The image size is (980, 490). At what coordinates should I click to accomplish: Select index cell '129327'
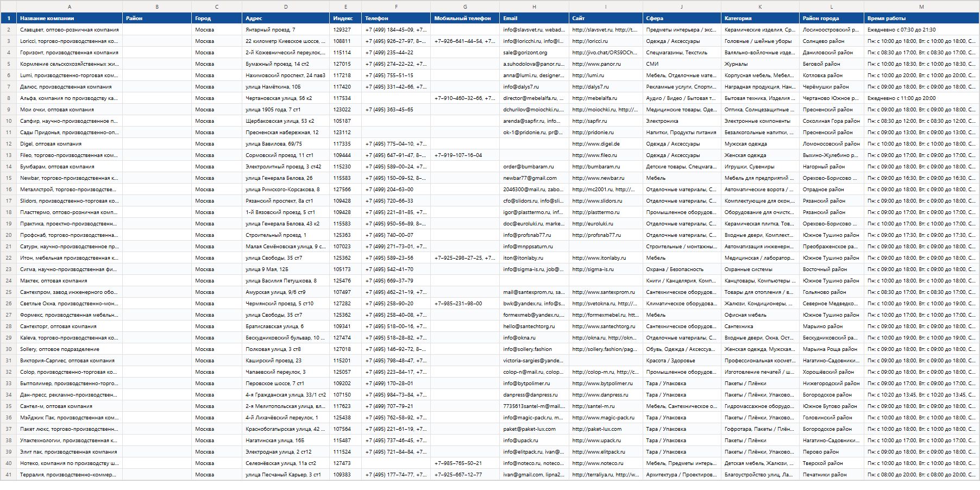pos(345,30)
